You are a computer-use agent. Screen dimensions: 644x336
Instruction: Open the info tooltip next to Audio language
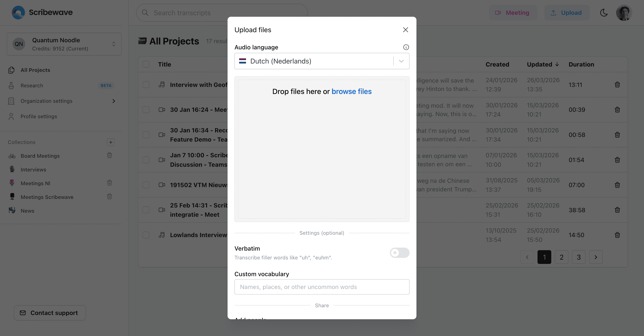point(406,47)
